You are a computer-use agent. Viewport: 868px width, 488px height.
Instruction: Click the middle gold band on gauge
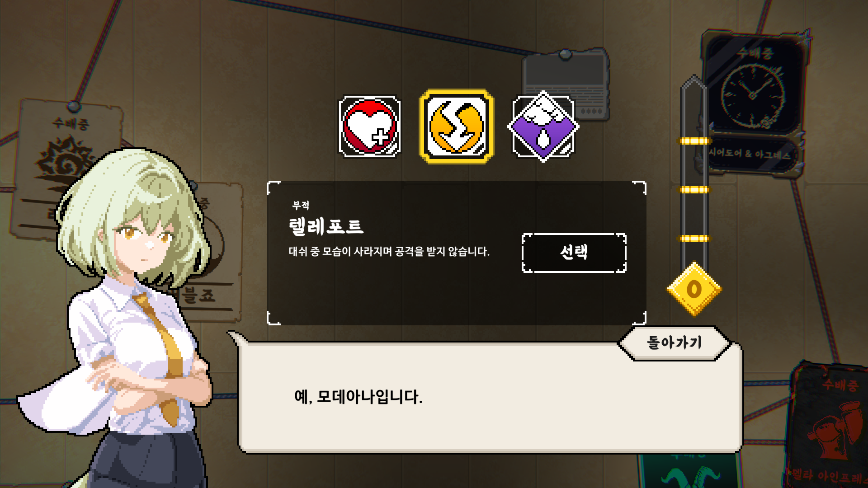[x=694, y=190]
